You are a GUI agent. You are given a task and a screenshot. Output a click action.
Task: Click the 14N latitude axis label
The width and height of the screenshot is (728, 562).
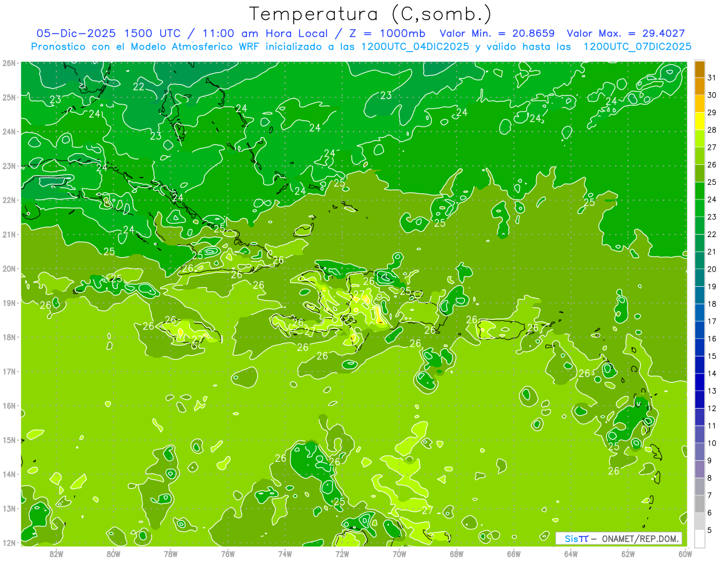pos(8,474)
